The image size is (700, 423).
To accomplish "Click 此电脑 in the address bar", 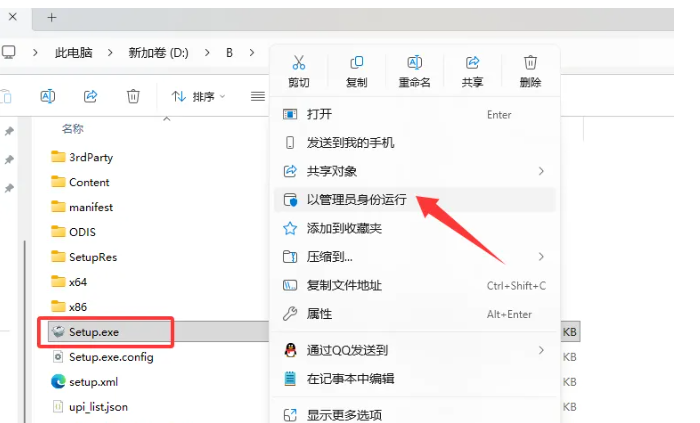I will click(73, 52).
